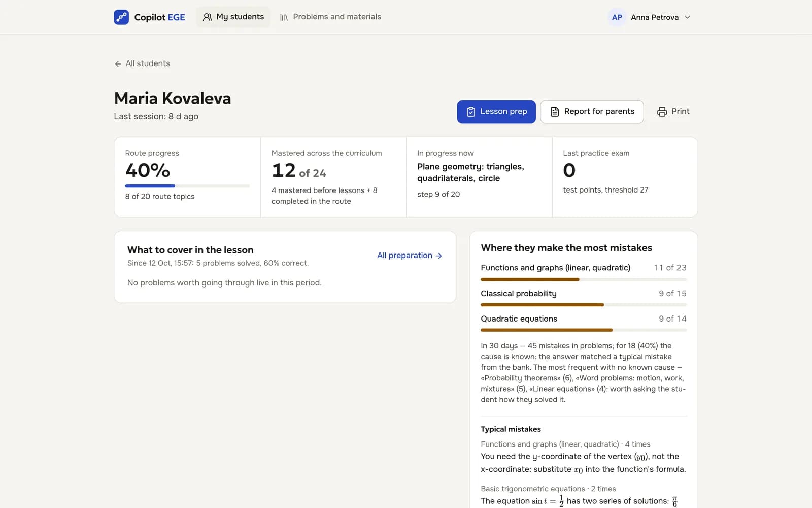Open the Problems and materials tab
Screen dimensions: 812x508
[x=330, y=17]
